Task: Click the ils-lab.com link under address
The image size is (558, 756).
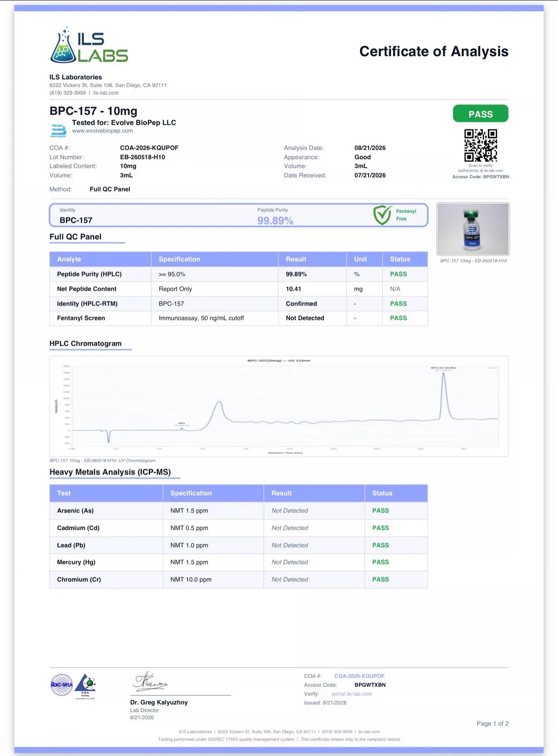Action: [x=106, y=93]
